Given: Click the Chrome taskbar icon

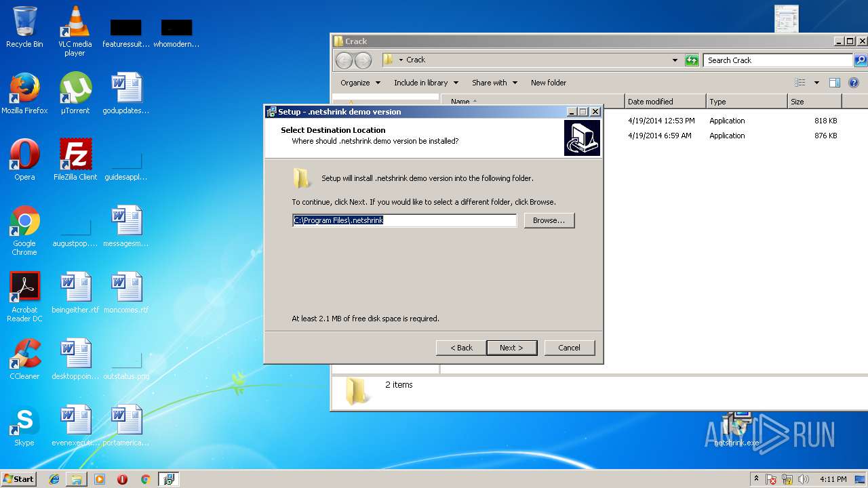Looking at the screenshot, I should click(x=145, y=479).
